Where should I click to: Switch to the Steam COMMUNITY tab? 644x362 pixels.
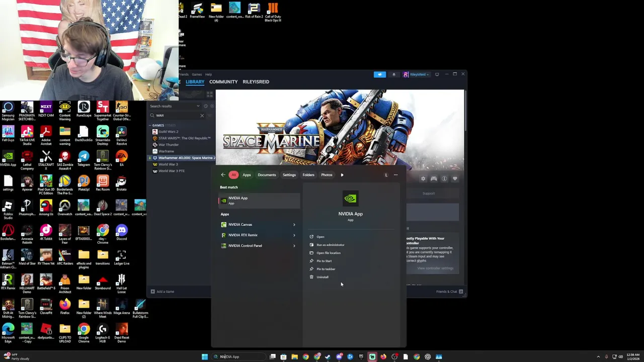tap(223, 81)
